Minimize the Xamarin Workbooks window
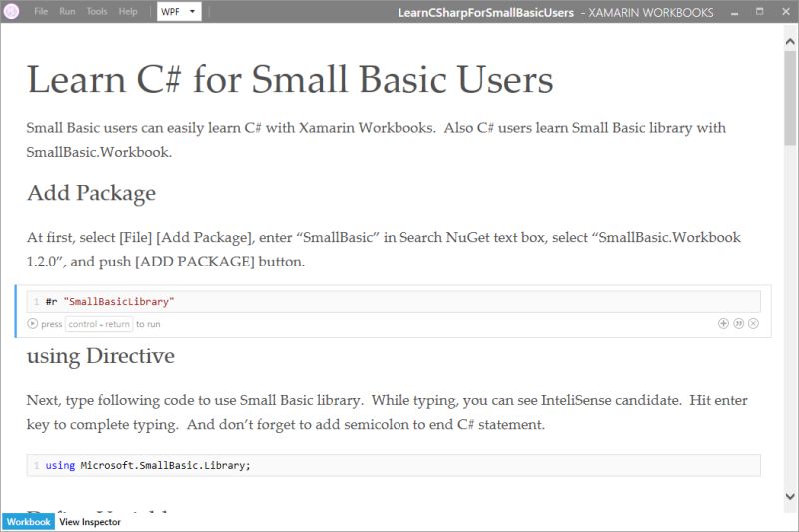 734,12
